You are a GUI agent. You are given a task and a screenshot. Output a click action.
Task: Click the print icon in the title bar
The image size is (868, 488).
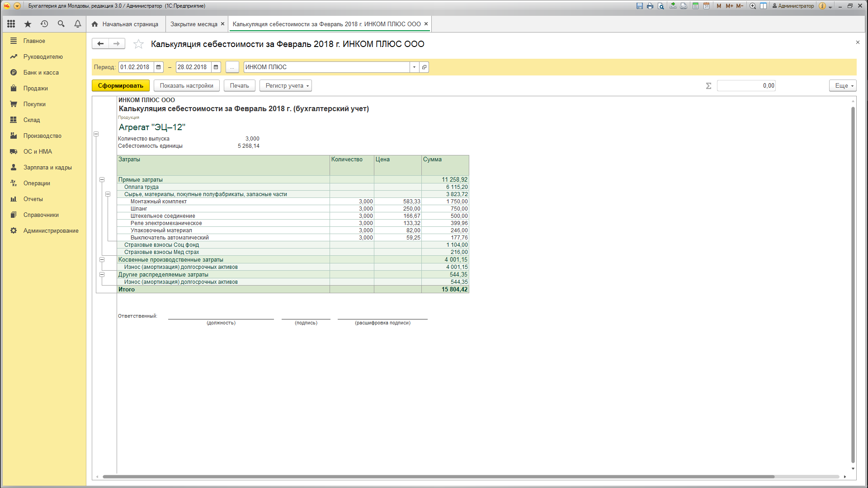650,6
